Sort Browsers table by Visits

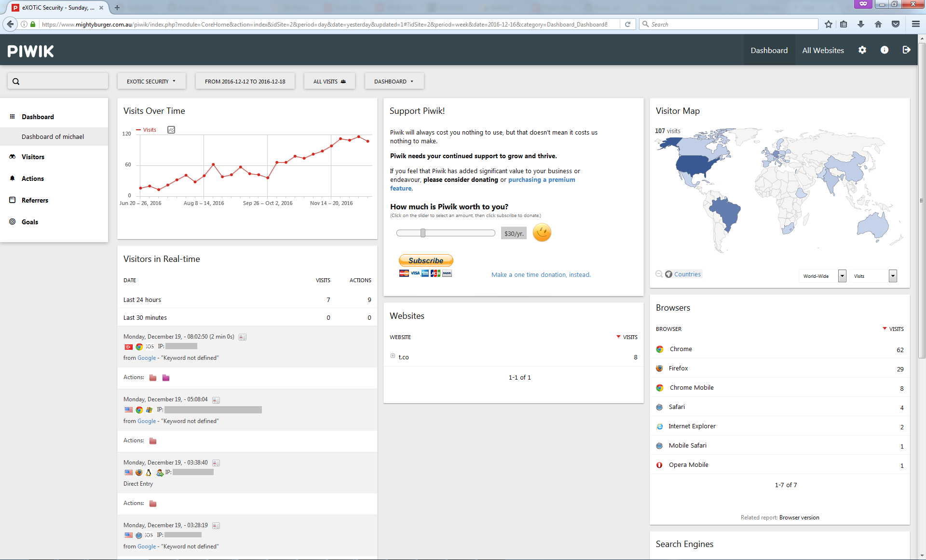(x=893, y=329)
